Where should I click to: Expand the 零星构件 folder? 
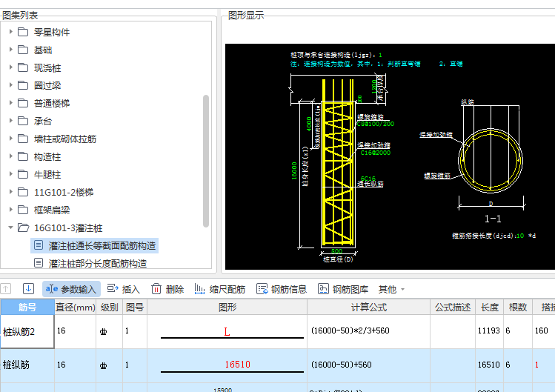[x=10, y=32]
